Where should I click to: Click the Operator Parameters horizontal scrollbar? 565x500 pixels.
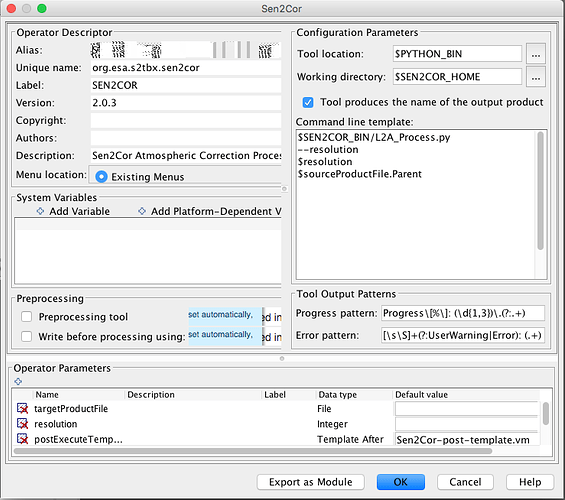click(x=253, y=451)
